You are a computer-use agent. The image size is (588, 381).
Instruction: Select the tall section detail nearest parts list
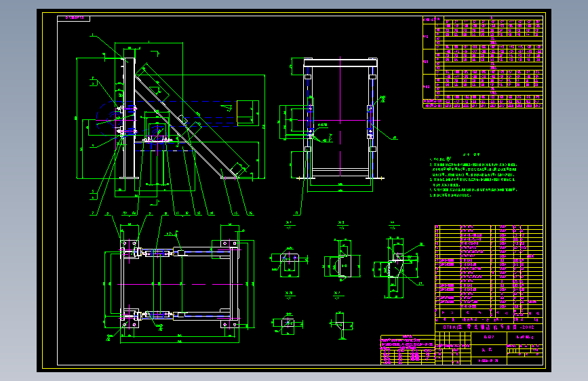(x=398, y=267)
